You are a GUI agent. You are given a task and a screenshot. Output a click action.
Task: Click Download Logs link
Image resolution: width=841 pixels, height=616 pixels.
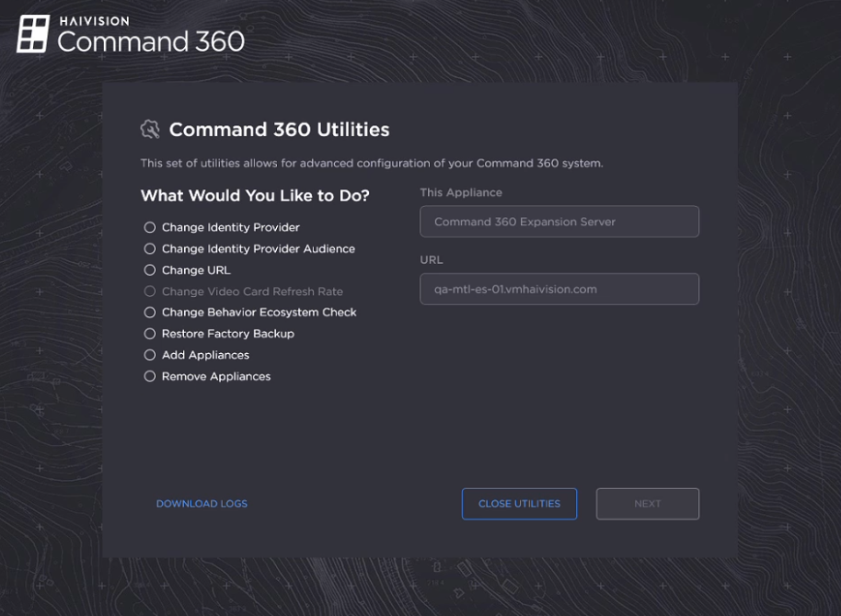tap(202, 503)
